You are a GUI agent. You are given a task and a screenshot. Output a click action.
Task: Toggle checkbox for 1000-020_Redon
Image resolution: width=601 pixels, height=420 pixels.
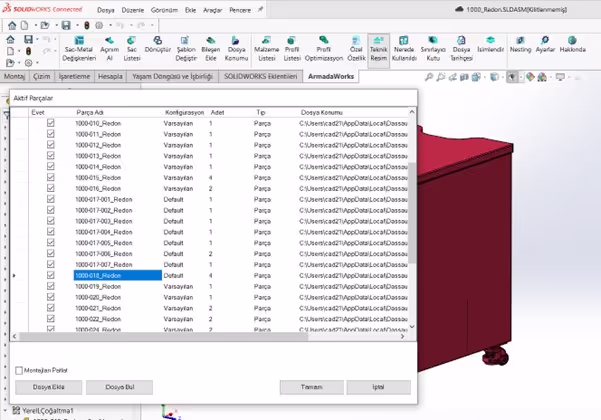click(51, 297)
